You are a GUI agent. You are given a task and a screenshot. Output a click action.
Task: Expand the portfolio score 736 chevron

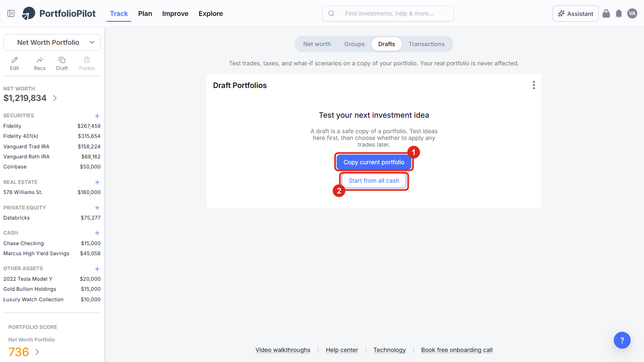(37, 352)
